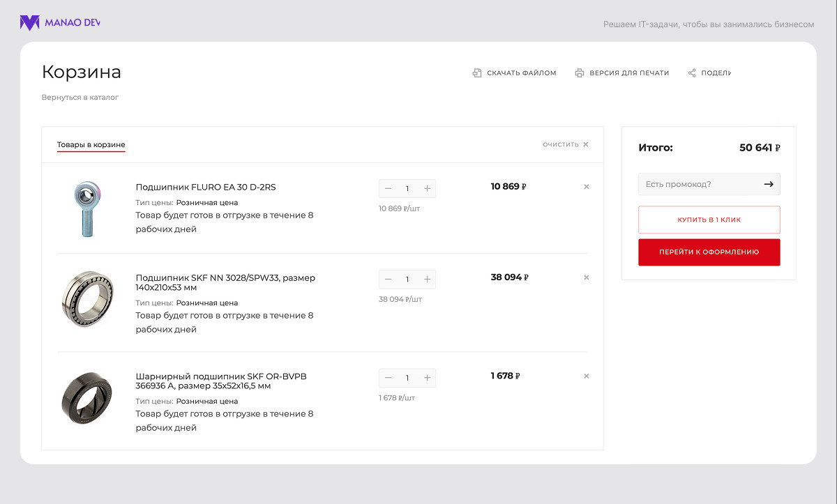837x504 pixels.
Task: Click shipping note under FLURO EA 30 D-2RS
Action: (225, 222)
